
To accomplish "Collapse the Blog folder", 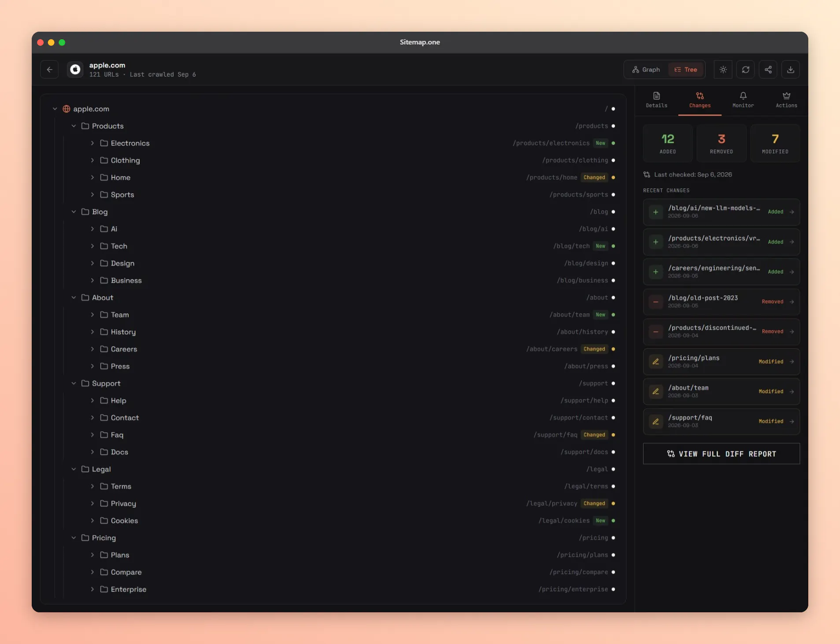I will click(x=74, y=212).
